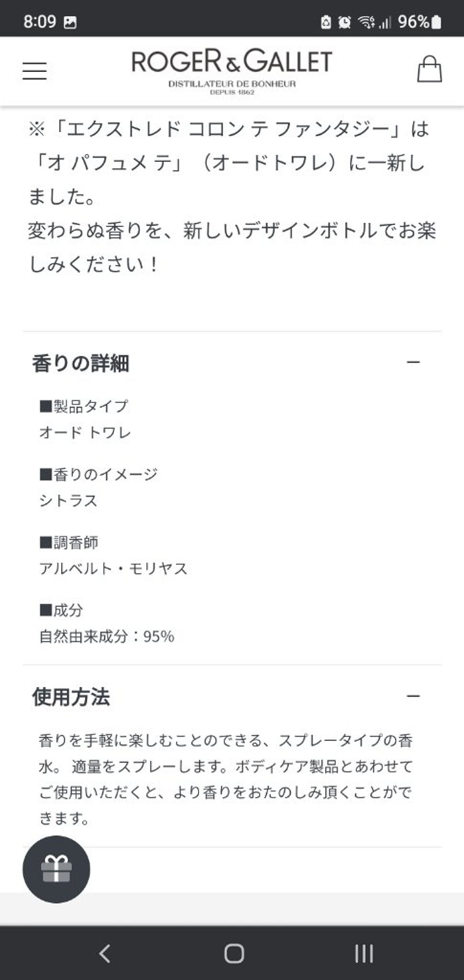Tap the perfumer name アルベルト・モリヤス
This screenshot has height=980, width=464.
(113, 569)
